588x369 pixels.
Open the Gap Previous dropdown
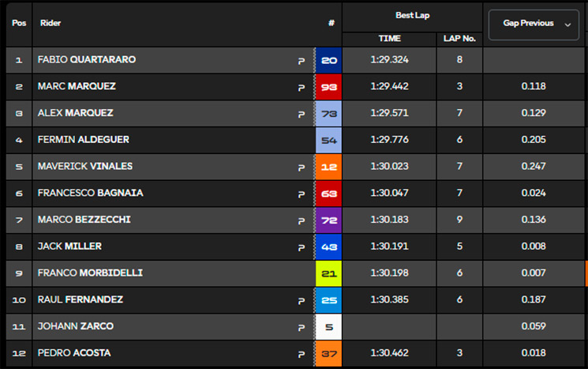tap(534, 24)
